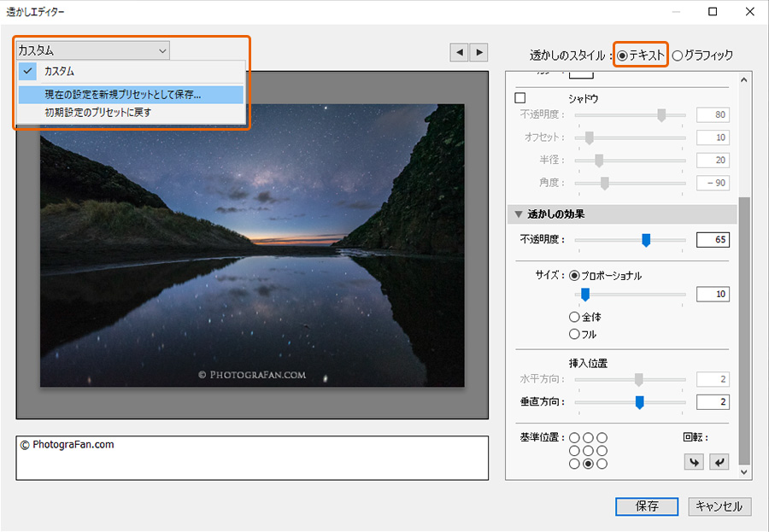This screenshot has height=532, width=769.
Task: Click the 保存 button
Action: point(647,506)
